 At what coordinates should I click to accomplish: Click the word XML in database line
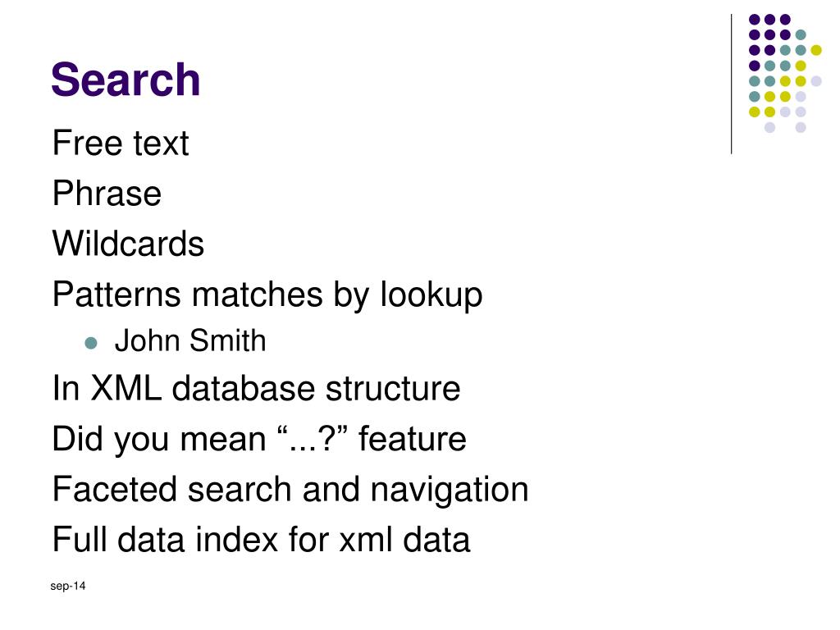(126, 388)
